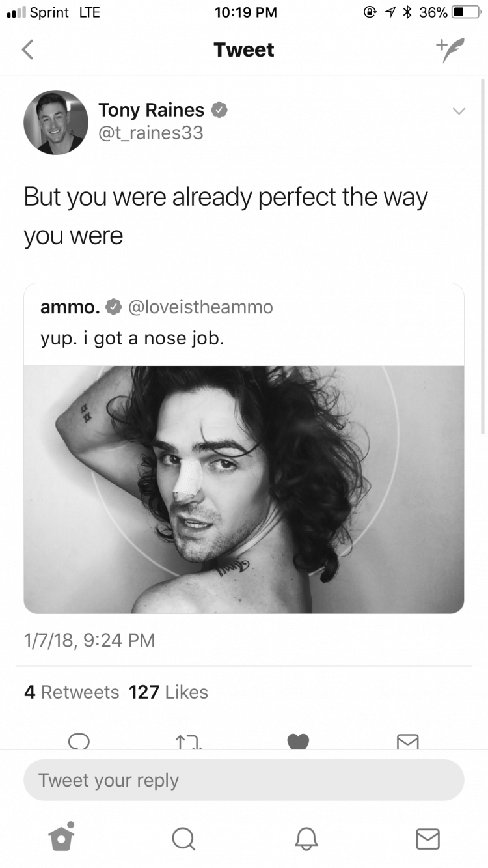Switch to the Search tab

click(x=183, y=839)
